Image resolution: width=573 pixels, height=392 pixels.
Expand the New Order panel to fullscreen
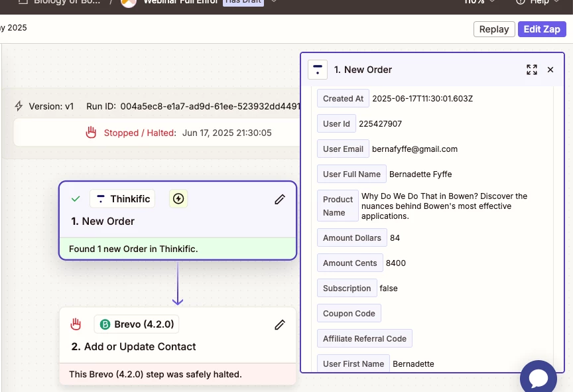pos(532,70)
